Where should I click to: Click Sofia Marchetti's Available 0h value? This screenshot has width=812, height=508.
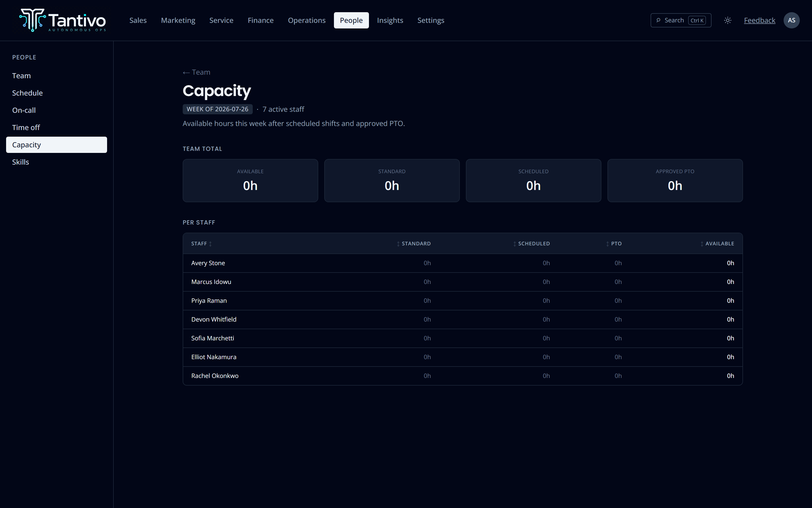click(730, 338)
